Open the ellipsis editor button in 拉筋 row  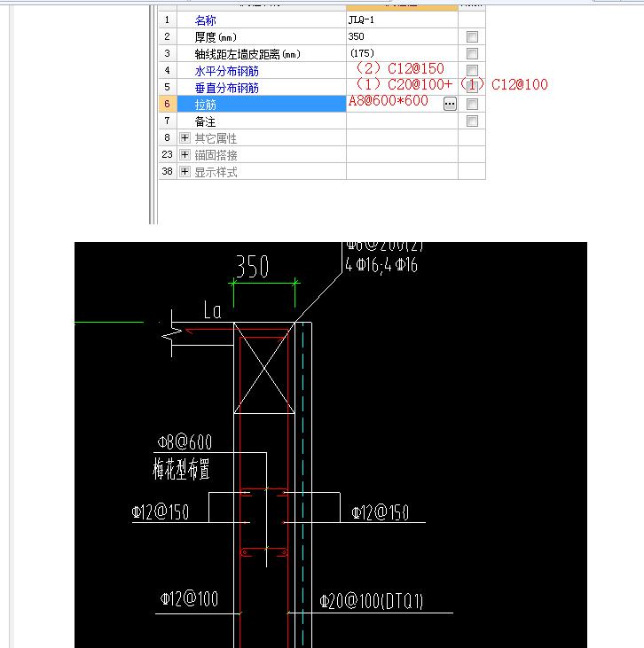tap(450, 104)
